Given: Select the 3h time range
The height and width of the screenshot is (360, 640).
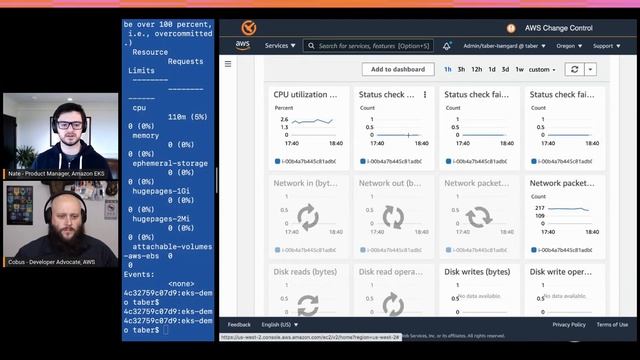Looking at the screenshot, I should (461, 69).
